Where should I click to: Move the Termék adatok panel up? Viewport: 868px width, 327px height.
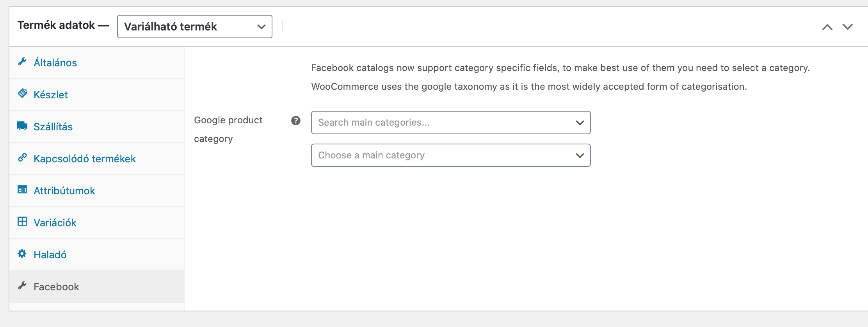point(827,27)
